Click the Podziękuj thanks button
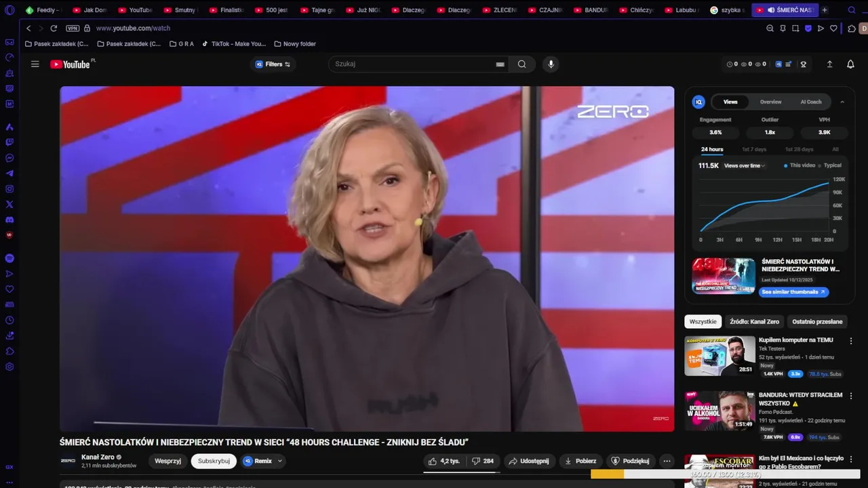This screenshot has width=868, height=488. [x=630, y=461]
